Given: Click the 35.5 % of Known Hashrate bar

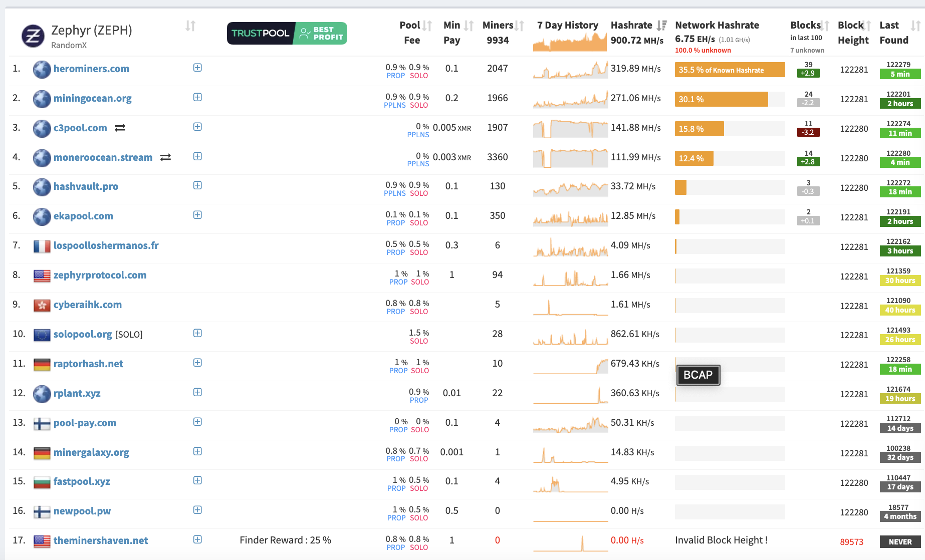Looking at the screenshot, I should [730, 70].
